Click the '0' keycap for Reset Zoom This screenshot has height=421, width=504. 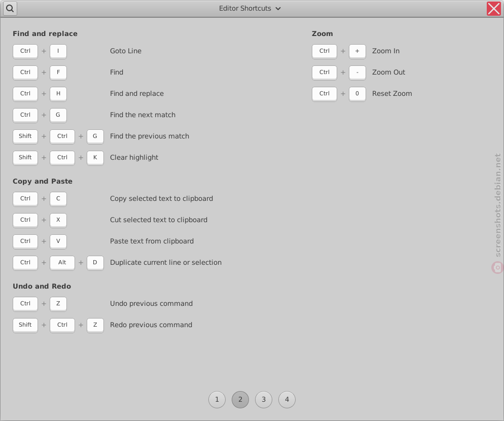coord(357,94)
